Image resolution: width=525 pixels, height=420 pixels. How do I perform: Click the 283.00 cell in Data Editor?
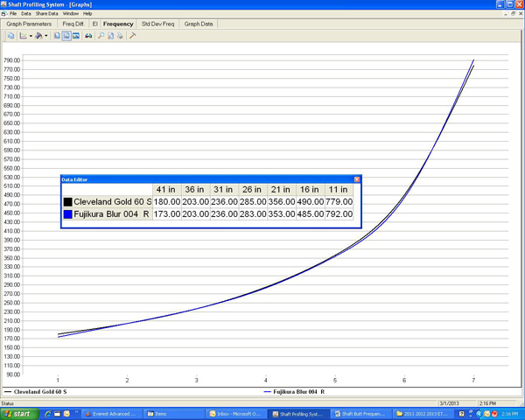click(253, 214)
